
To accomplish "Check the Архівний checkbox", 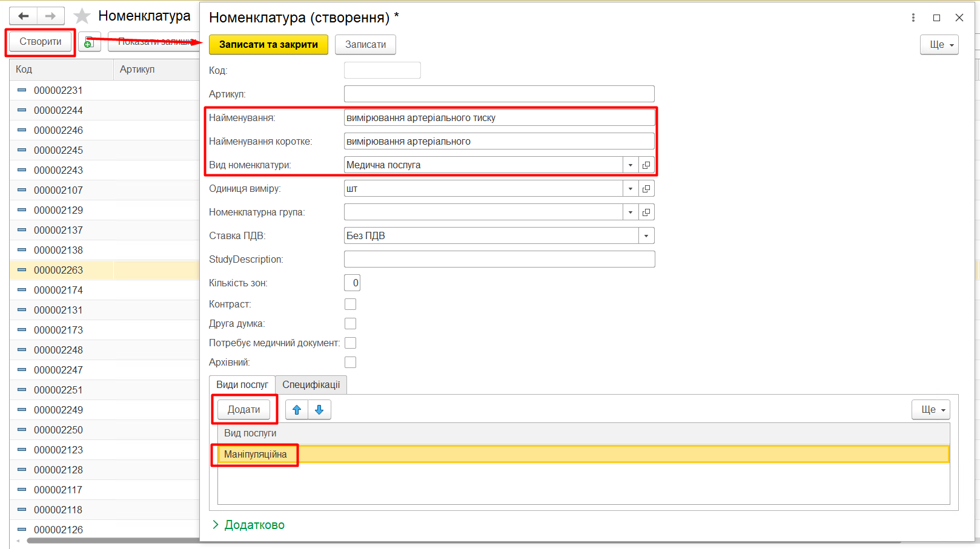I will point(350,363).
